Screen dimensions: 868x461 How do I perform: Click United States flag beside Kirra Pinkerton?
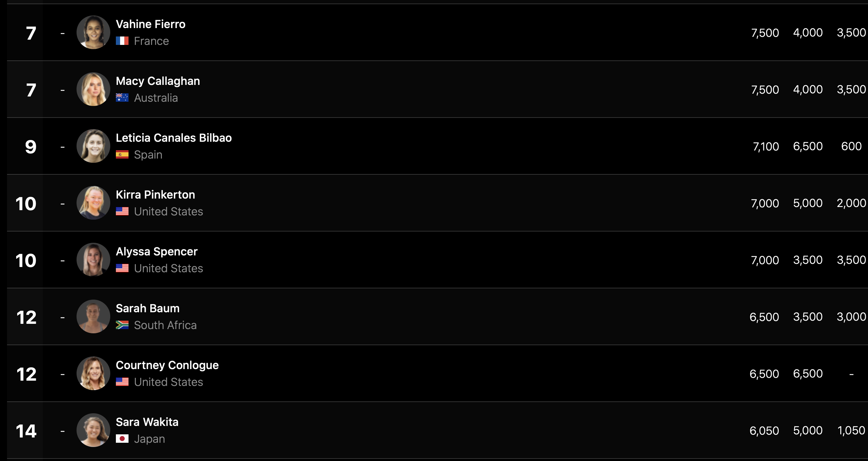[x=122, y=212]
